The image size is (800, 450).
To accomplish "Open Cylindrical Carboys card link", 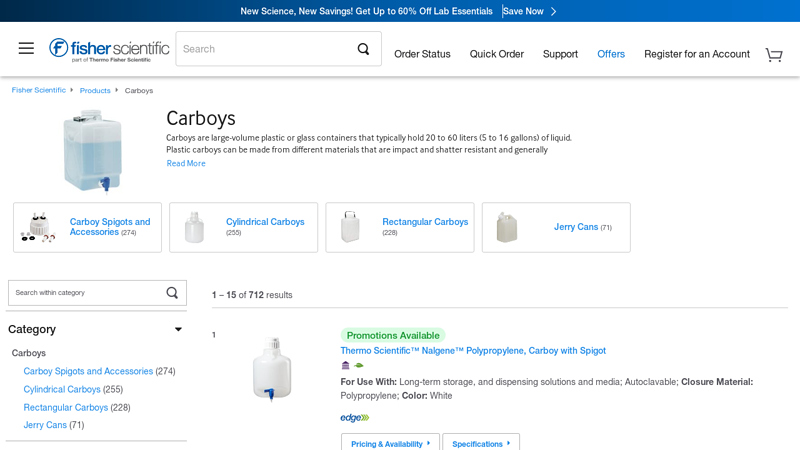I will 265,222.
